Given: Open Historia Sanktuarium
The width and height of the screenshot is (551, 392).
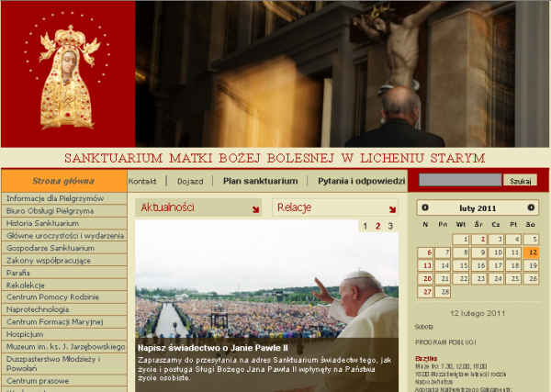Looking at the screenshot, I should (64, 223).
